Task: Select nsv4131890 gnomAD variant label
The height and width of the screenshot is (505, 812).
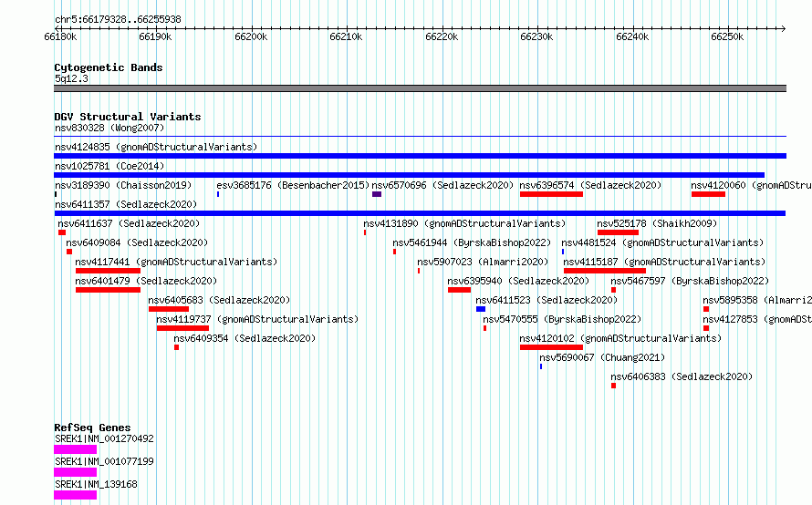Action: click(464, 223)
